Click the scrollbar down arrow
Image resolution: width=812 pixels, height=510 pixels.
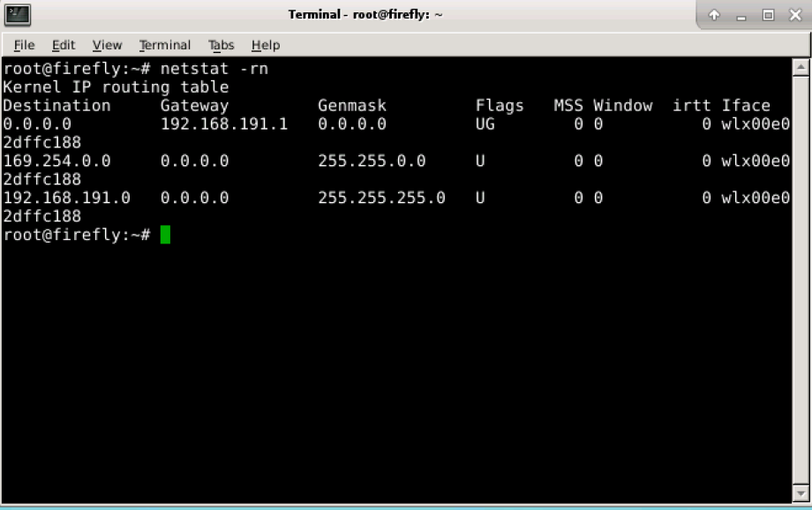801,493
